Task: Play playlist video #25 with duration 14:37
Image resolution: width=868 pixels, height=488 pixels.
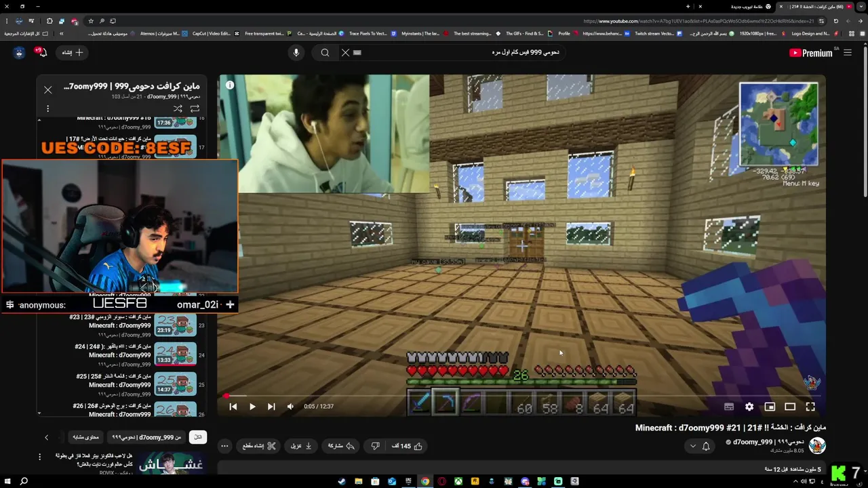Action: [175, 384]
